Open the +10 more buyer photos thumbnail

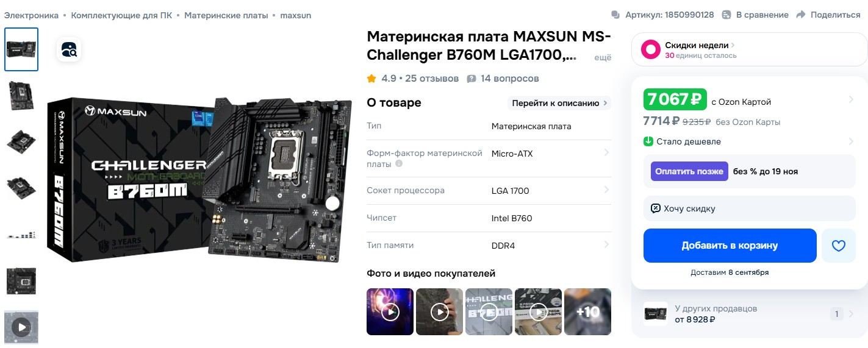coord(587,312)
